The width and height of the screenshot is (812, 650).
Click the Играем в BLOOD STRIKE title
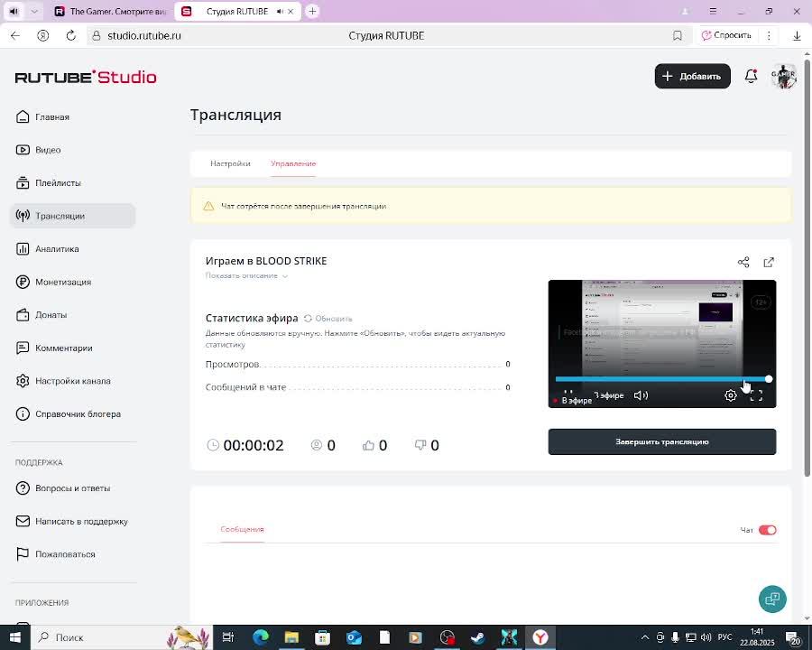point(266,261)
